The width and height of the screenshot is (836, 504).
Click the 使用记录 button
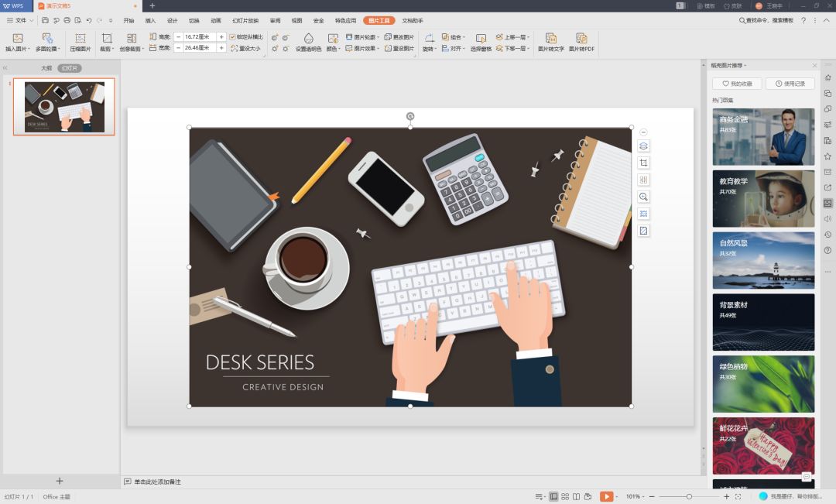tap(790, 84)
